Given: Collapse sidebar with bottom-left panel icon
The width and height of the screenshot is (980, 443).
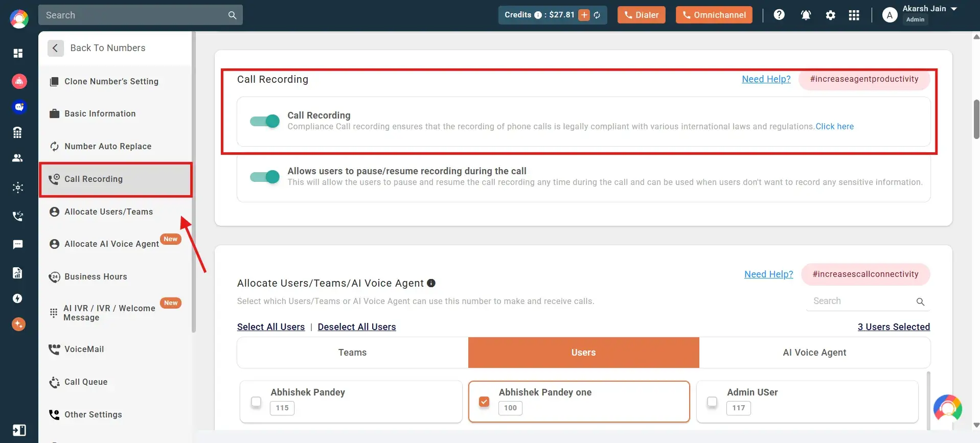Looking at the screenshot, I should [x=19, y=430].
